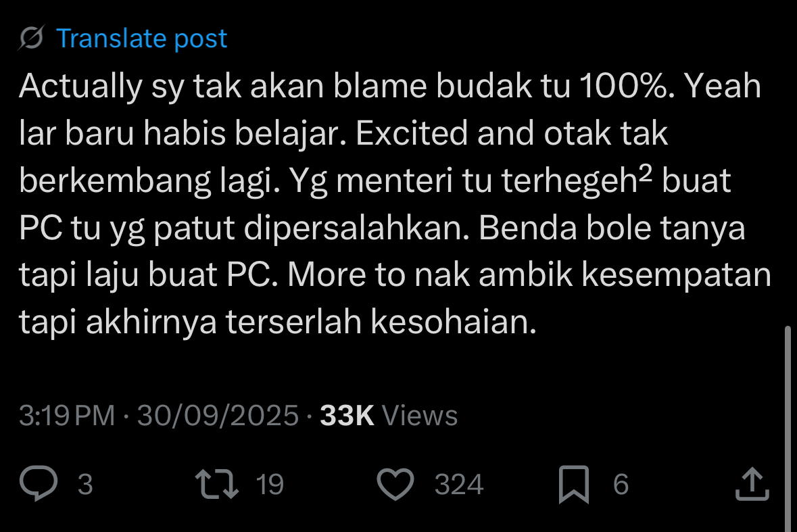Click the word kesohaian in the post
The image size is (797, 532).
click(x=454, y=322)
